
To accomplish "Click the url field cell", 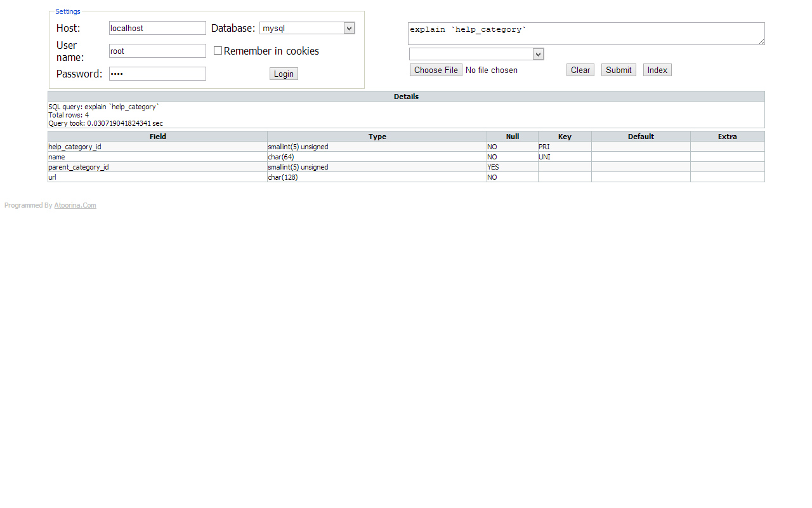I will tap(158, 177).
